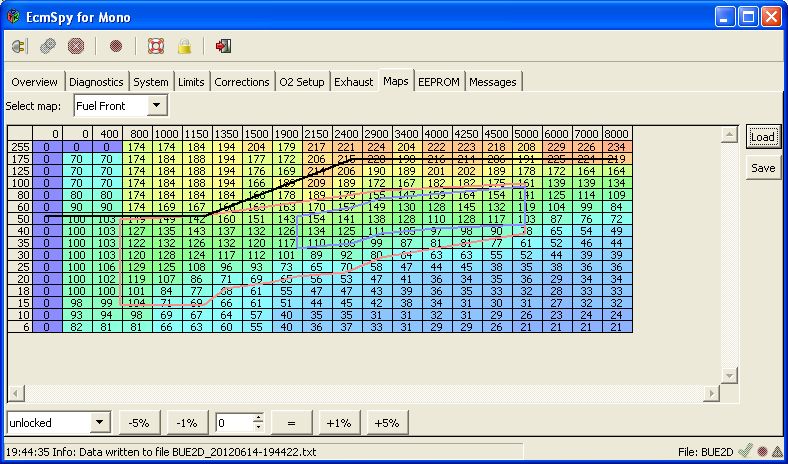The image size is (788, 464).
Task: Click the red circled X stop icon
Action: (x=76, y=46)
